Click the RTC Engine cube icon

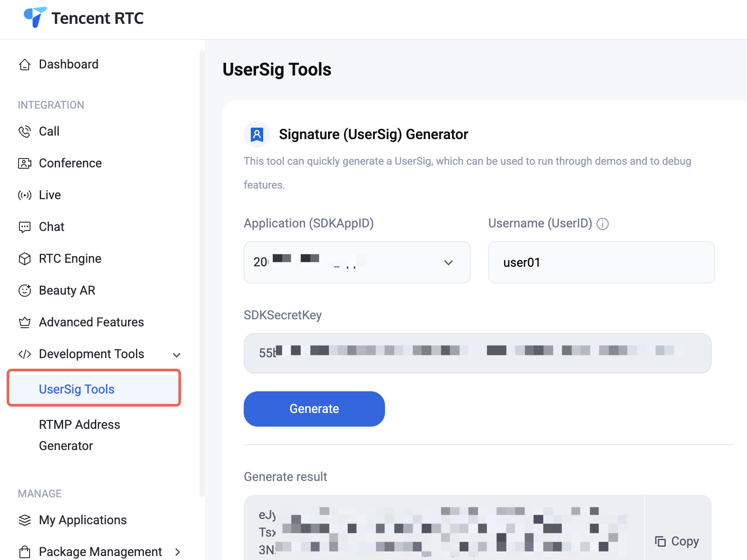[x=25, y=259]
